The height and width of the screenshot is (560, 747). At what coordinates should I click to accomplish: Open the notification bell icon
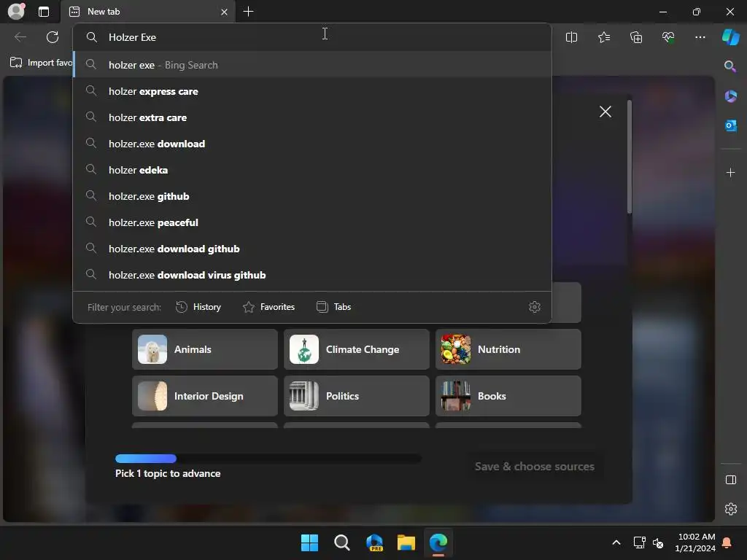tap(727, 542)
